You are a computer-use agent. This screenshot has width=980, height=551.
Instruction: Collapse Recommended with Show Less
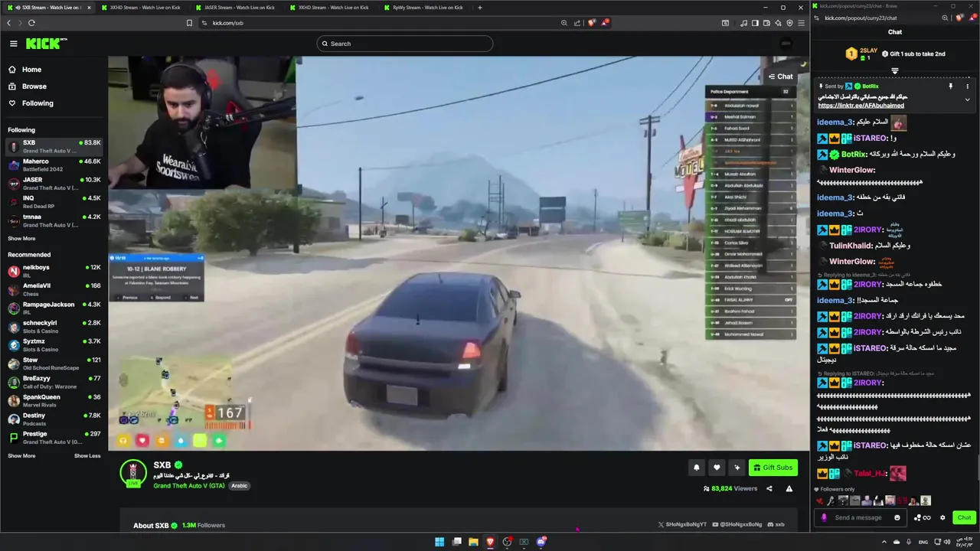87,455
